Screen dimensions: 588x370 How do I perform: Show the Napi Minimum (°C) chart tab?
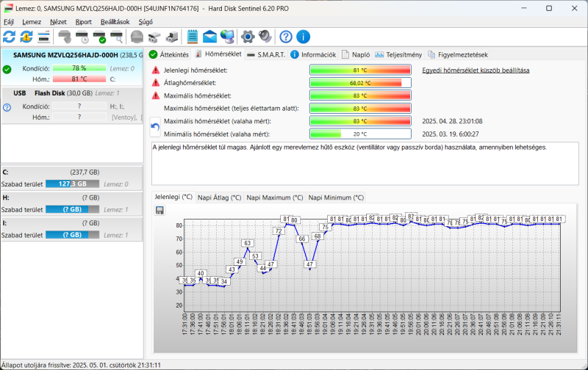(x=336, y=197)
